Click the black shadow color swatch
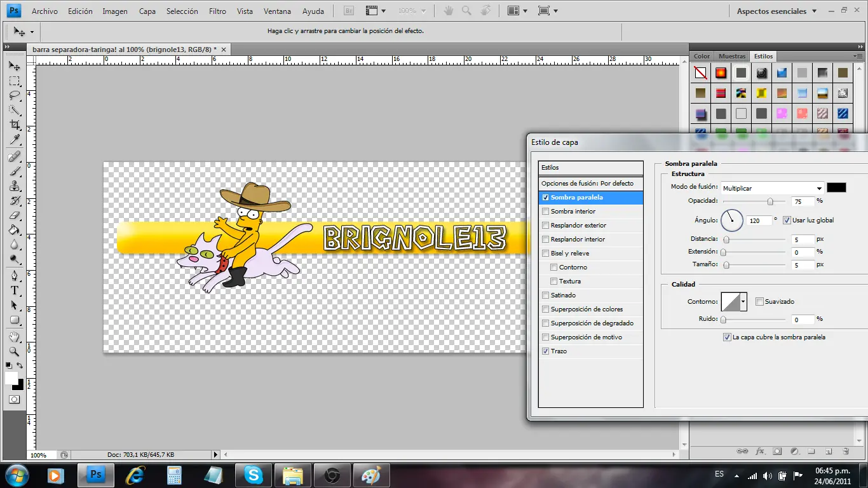 click(x=836, y=187)
